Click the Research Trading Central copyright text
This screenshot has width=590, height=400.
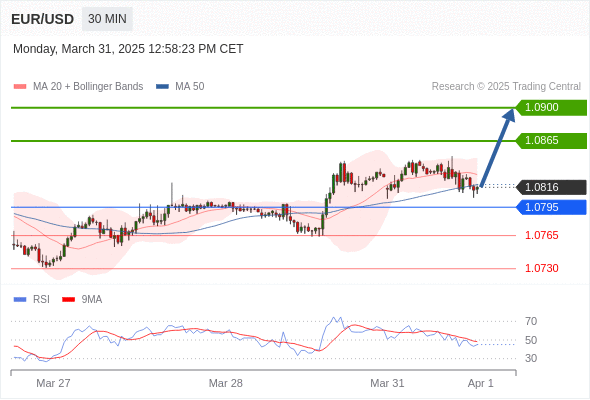506,87
